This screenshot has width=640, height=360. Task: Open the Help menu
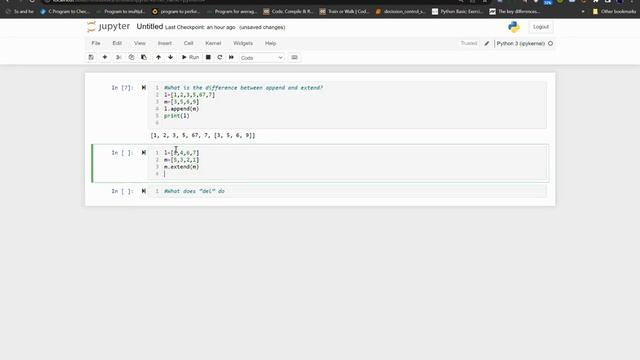[271, 43]
